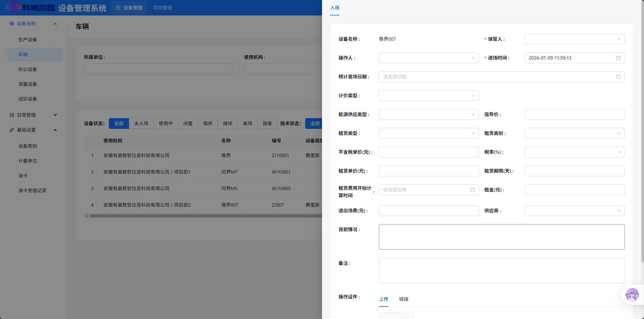The width and height of the screenshot is (644, 319).
Task: Filter 设备状态 by 保养
Action: (x=208, y=123)
